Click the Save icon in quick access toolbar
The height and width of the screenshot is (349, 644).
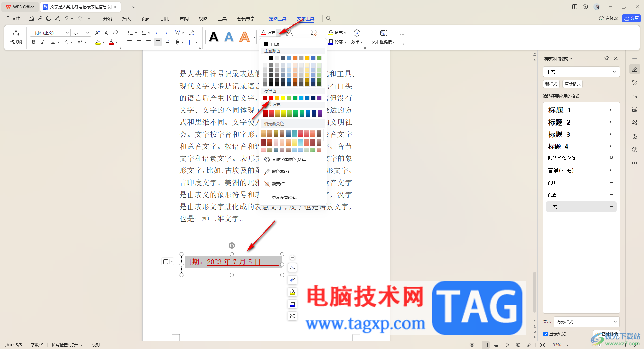(x=31, y=18)
